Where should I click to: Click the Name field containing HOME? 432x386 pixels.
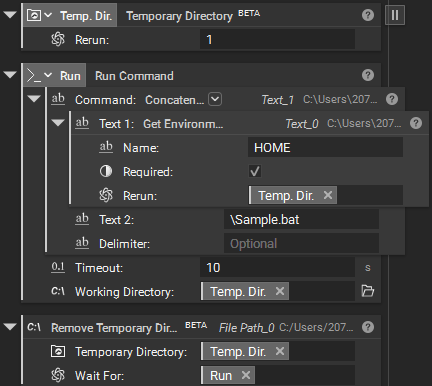[x=325, y=147]
